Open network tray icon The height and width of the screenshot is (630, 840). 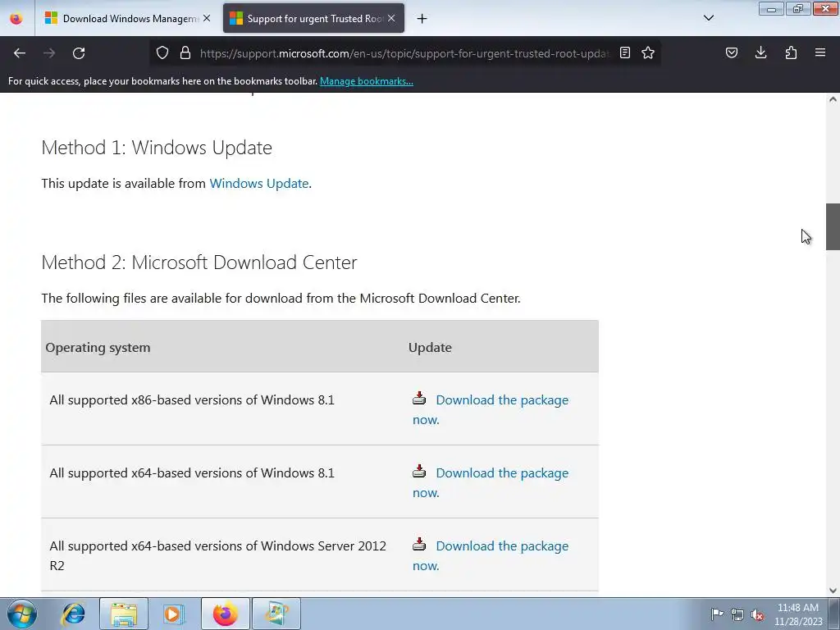(737, 614)
